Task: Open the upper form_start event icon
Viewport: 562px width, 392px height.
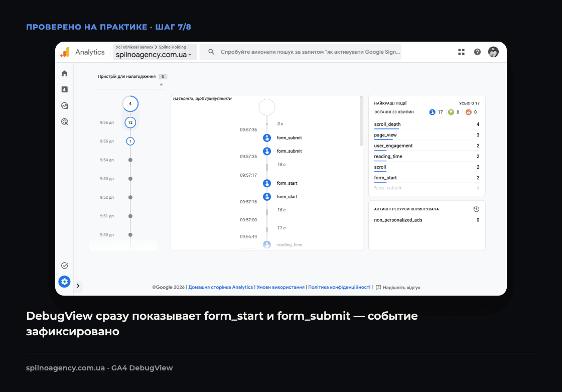Action: (x=267, y=183)
